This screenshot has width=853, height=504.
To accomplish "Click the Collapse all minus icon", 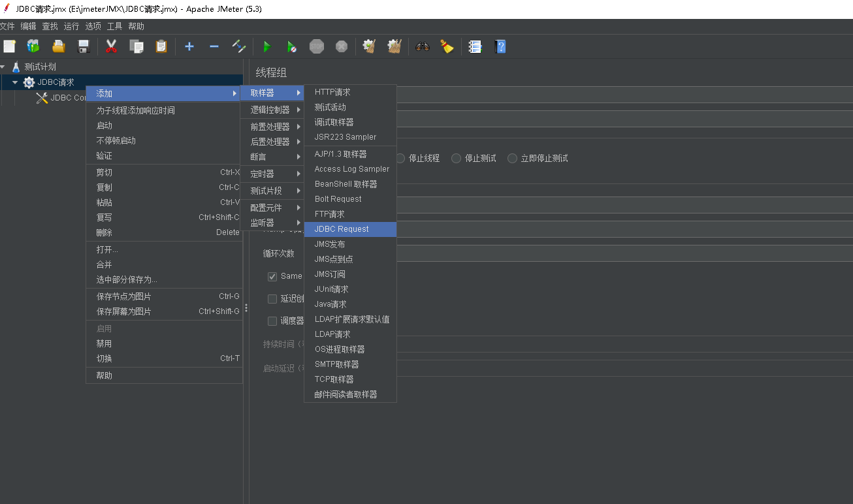I will pyautogui.click(x=214, y=46).
